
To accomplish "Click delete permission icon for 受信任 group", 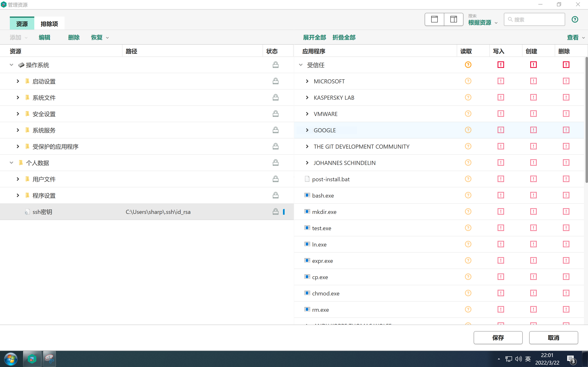I will coord(566,65).
